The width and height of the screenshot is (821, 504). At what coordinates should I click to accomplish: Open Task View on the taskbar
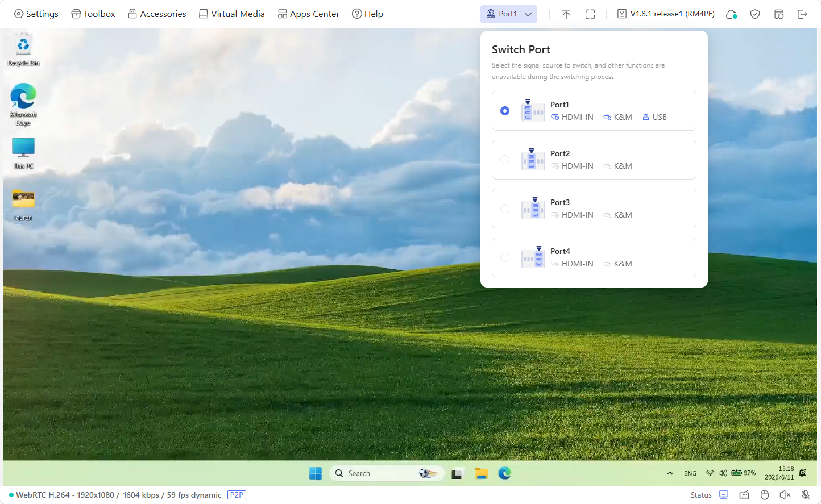(457, 473)
